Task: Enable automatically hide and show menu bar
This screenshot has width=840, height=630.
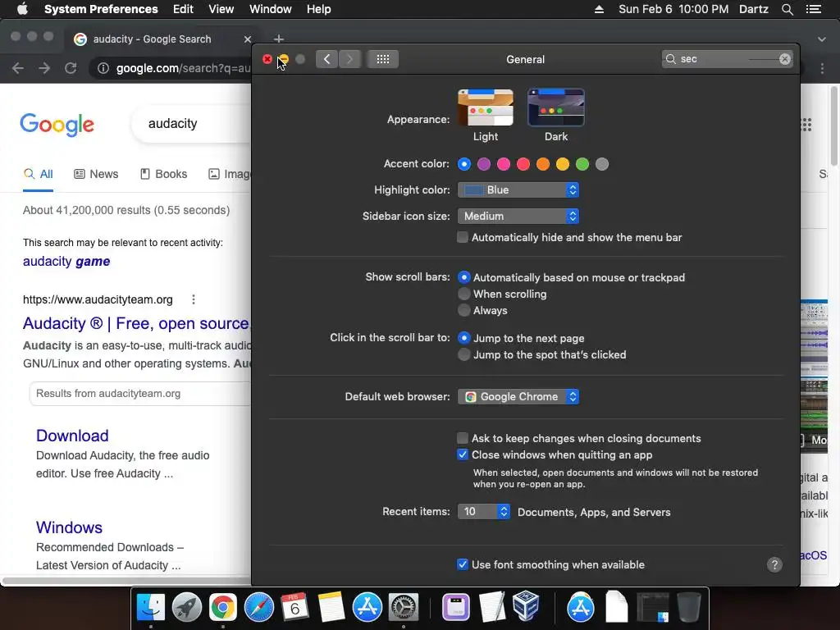Action: pyautogui.click(x=463, y=237)
